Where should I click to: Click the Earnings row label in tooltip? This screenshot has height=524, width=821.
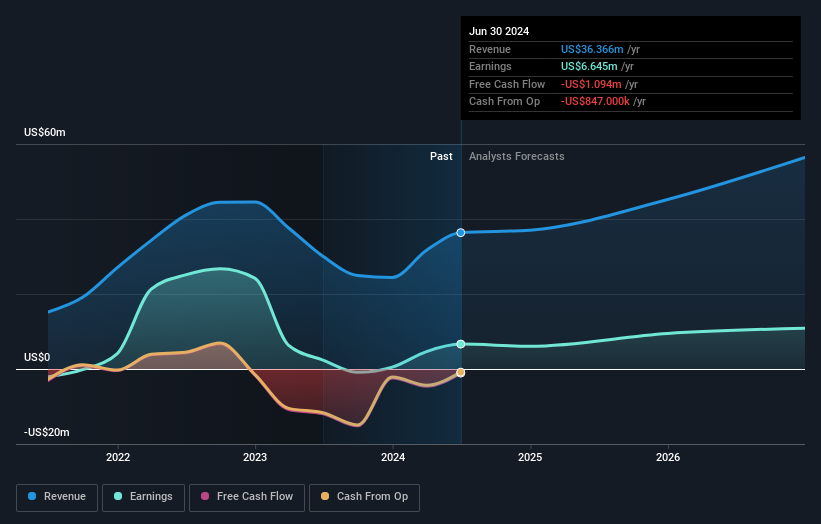[490, 66]
